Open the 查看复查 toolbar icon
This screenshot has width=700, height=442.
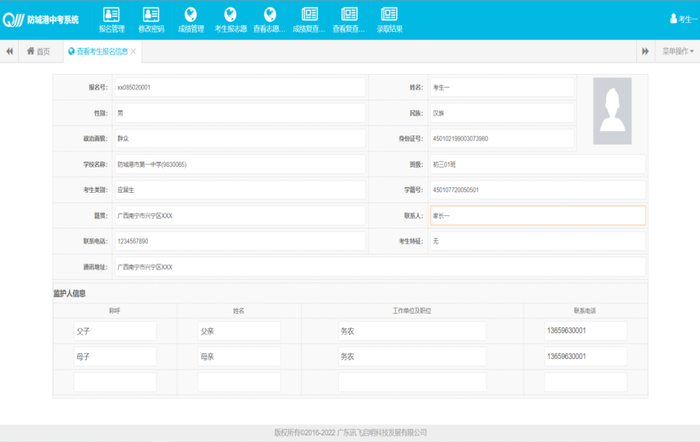click(349, 19)
